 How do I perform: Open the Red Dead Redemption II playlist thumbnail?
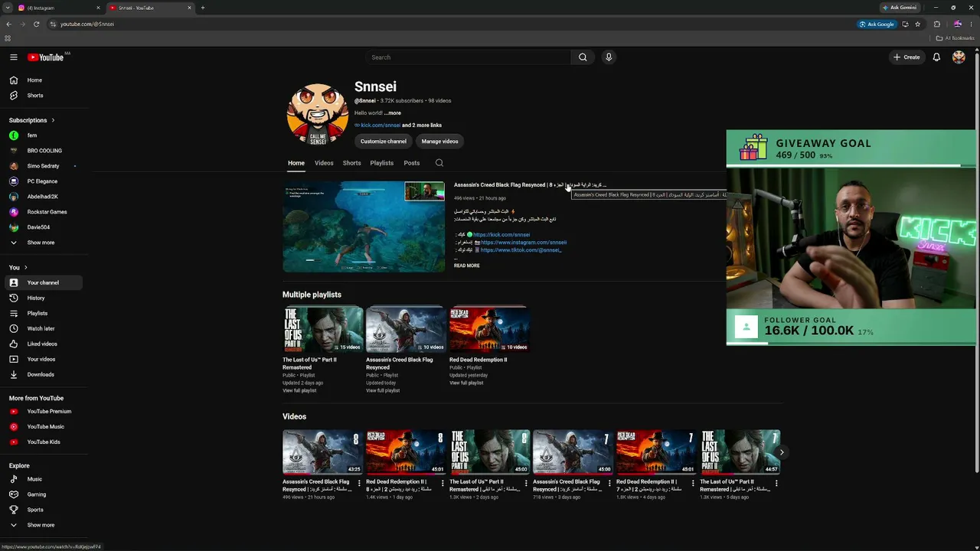(x=488, y=329)
